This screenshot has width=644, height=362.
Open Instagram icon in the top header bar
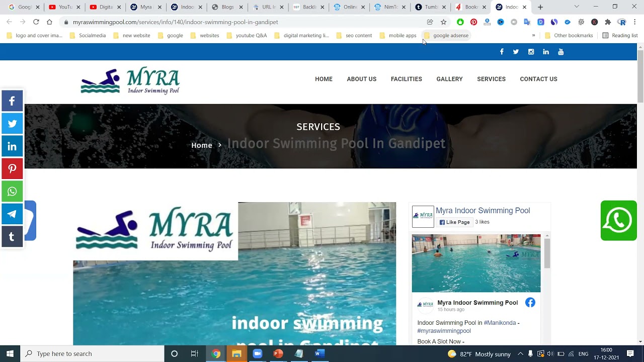[531, 52]
